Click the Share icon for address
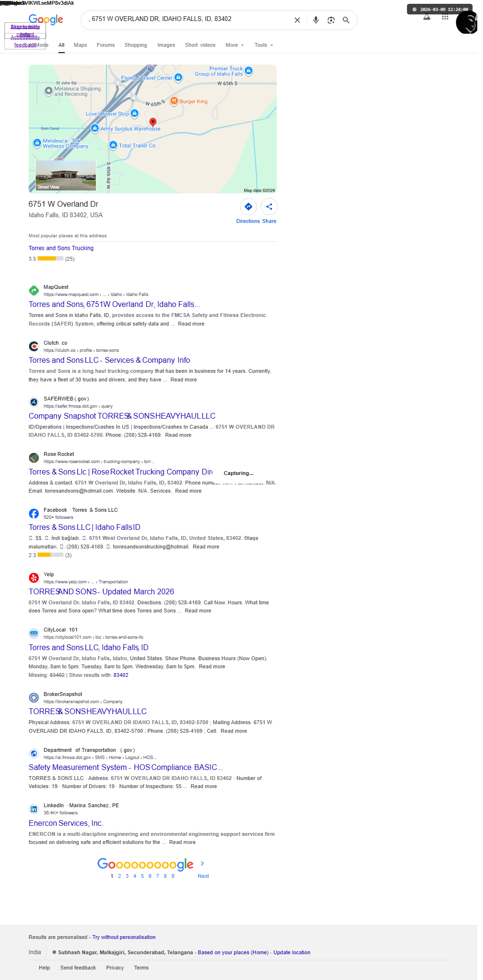Screen dimensions: 483x980 (x=269, y=207)
